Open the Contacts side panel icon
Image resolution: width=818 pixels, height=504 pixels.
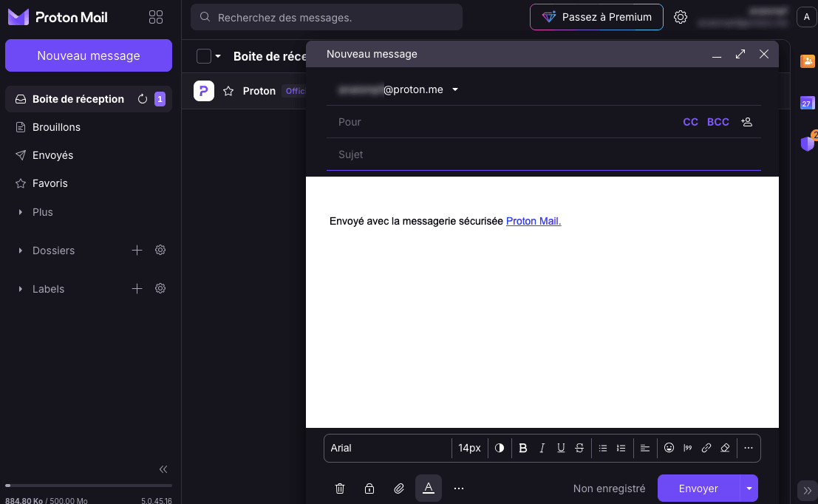(x=807, y=61)
